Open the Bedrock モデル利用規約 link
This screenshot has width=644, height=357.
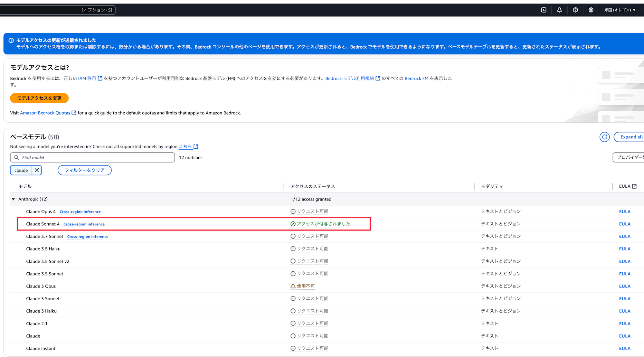pyautogui.click(x=353, y=78)
